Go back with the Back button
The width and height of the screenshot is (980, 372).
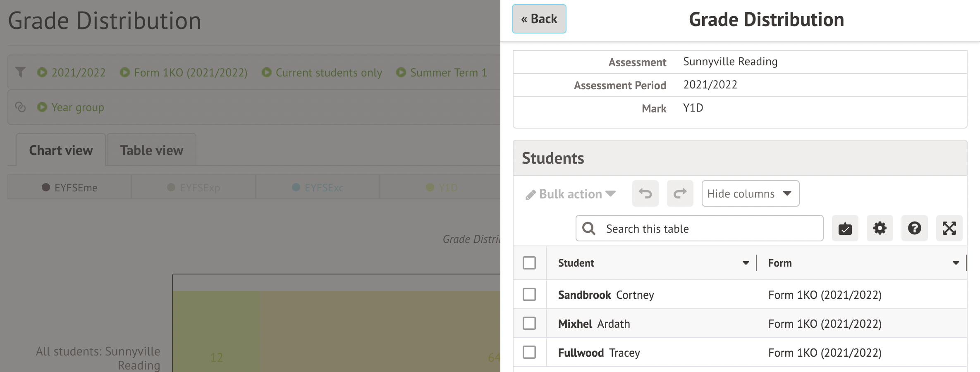539,19
